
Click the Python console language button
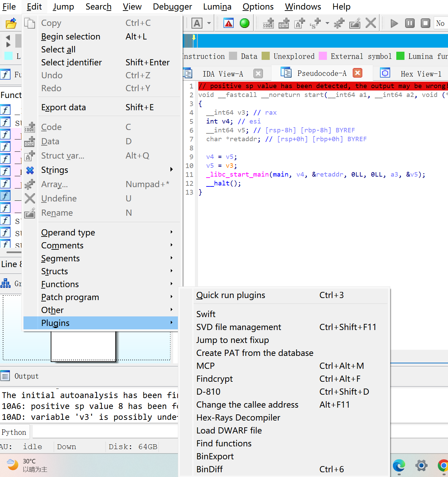click(14, 432)
